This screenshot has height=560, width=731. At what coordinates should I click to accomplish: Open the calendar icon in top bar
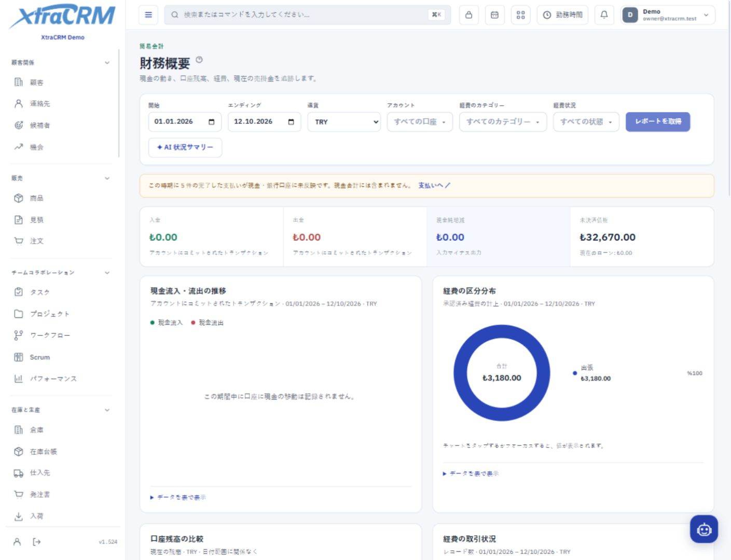(494, 15)
